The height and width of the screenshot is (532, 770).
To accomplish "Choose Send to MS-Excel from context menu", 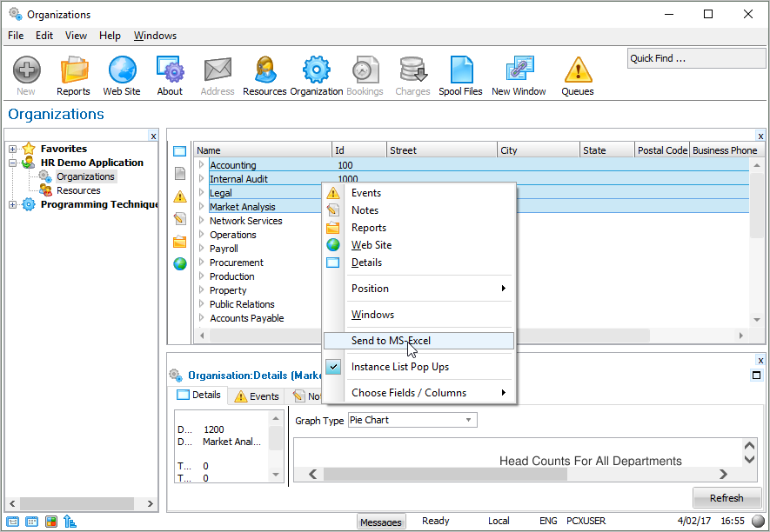I will (391, 341).
